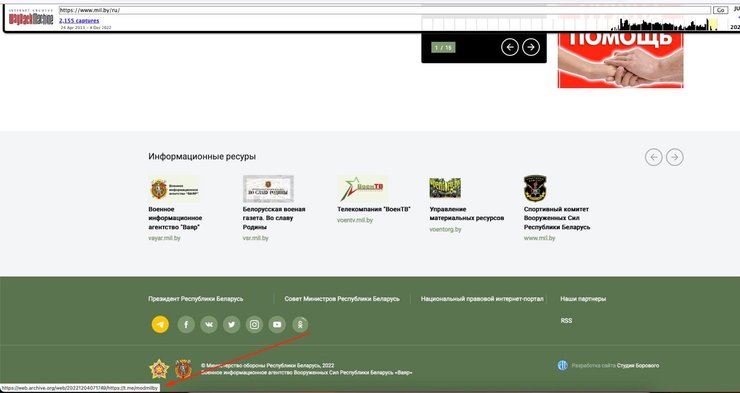Click the 1 / 15 slide counter

443,47
